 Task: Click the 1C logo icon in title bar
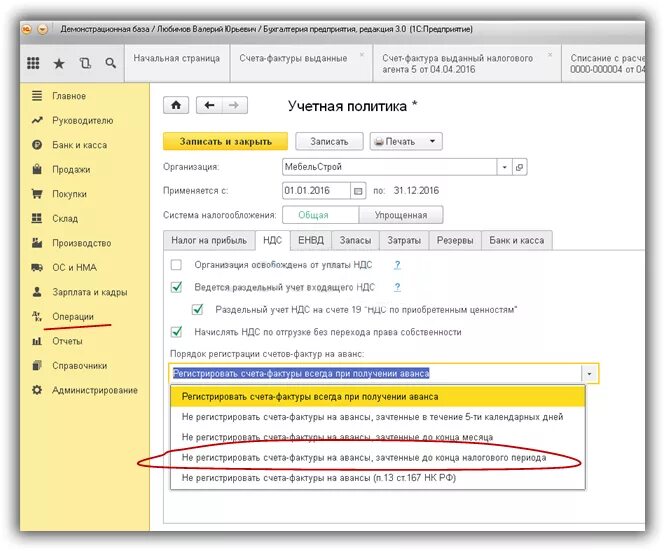pyautogui.click(x=27, y=29)
